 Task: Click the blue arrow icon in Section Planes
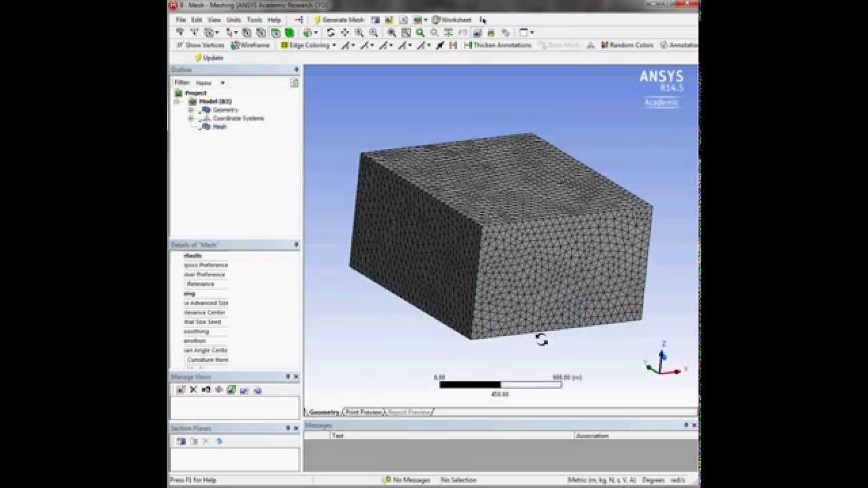(219, 441)
